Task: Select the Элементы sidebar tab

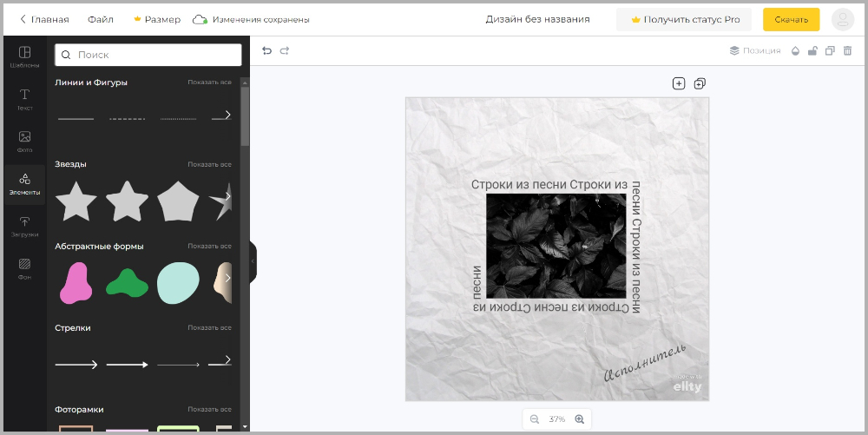Action: [x=24, y=184]
